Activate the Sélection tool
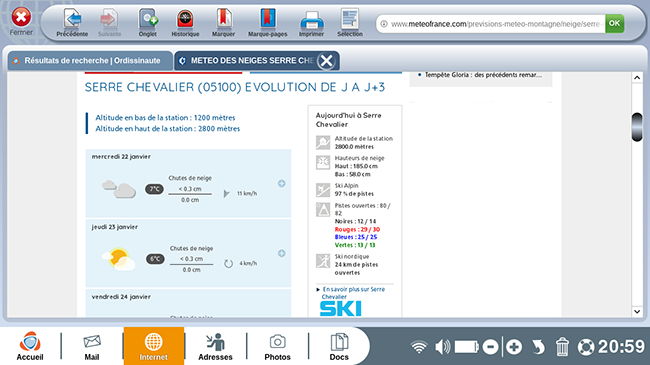 pyautogui.click(x=350, y=23)
